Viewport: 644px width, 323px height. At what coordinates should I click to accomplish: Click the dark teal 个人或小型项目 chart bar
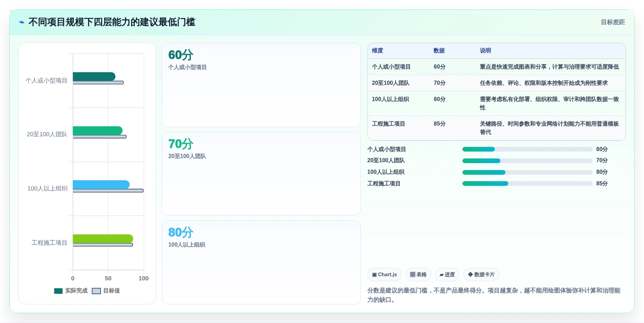click(94, 76)
